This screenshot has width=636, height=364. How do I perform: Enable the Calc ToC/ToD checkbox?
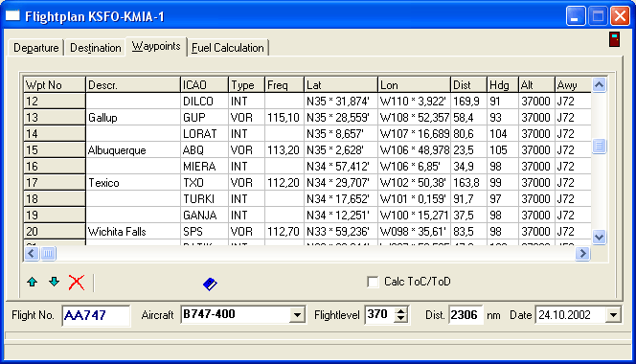click(373, 282)
